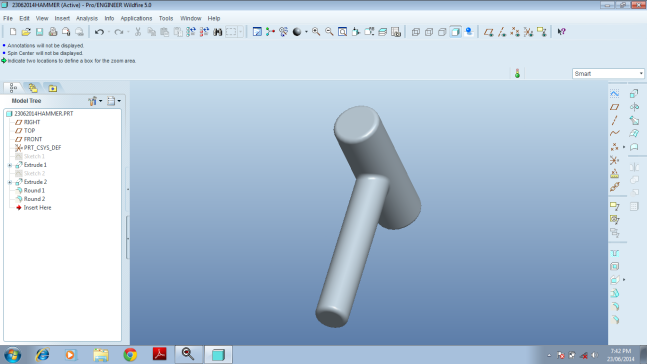Click the Undo arrow

[99, 32]
